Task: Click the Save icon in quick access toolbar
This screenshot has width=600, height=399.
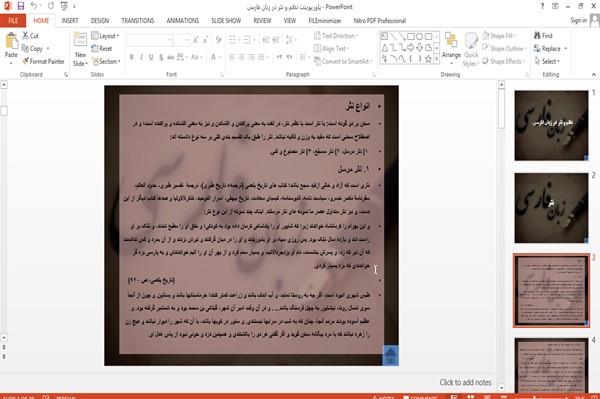Action: coord(21,6)
